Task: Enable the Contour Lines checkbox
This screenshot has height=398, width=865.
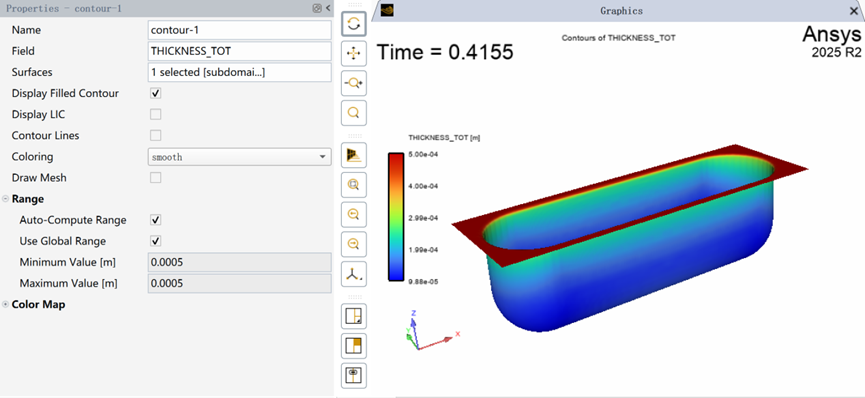Action: click(x=156, y=135)
